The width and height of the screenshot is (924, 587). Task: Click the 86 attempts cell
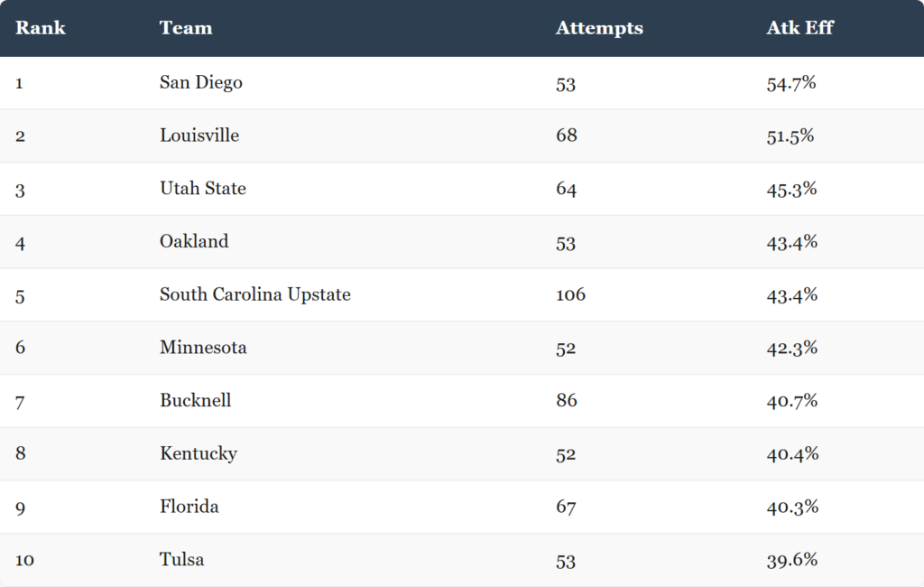pyautogui.click(x=567, y=401)
